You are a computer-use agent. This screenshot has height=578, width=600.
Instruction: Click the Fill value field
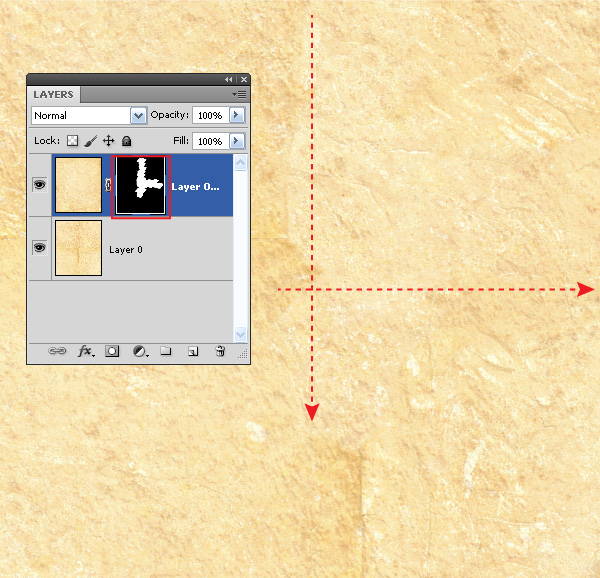(210, 141)
